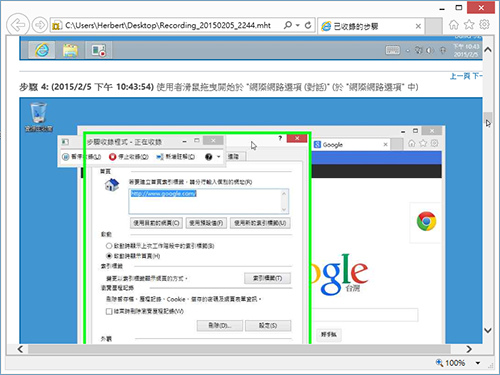Click the 下一頁 next step link
500x375 pixels.
477,76
